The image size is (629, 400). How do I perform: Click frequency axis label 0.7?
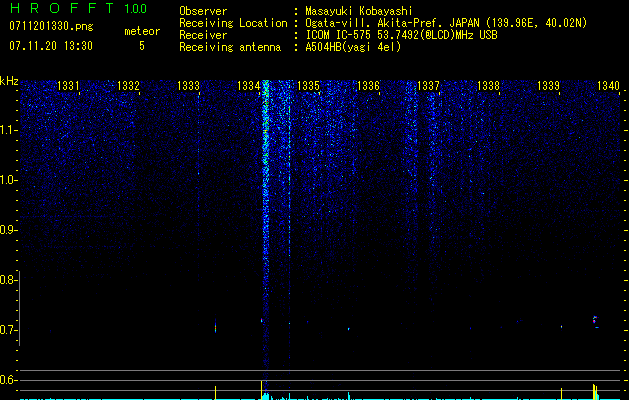(x=8, y=330)
